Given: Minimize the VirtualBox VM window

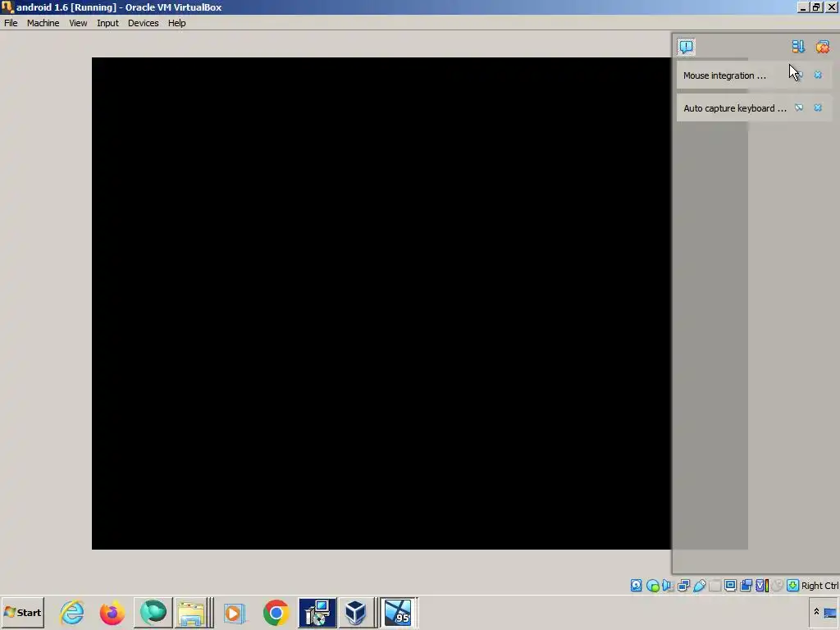Looking at the screenshot, I should click(x=802, y=7).
